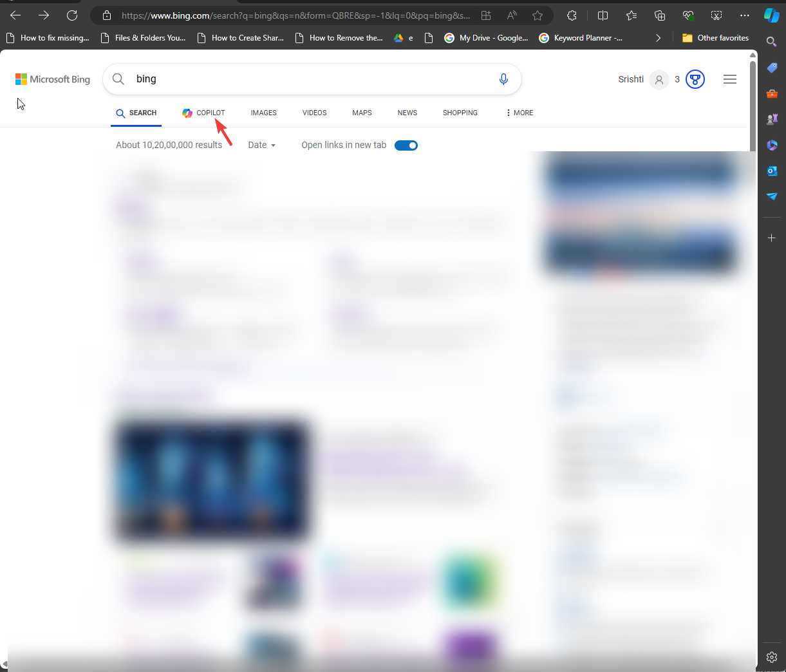The width and height of the screenshot is (786, 672).
Task: Open Browser essentials heart icon
Action: coord(688,15)
